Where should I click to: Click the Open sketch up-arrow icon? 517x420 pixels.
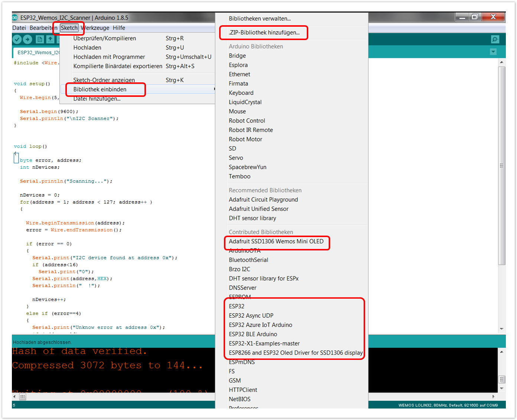(x=50, y=39)
